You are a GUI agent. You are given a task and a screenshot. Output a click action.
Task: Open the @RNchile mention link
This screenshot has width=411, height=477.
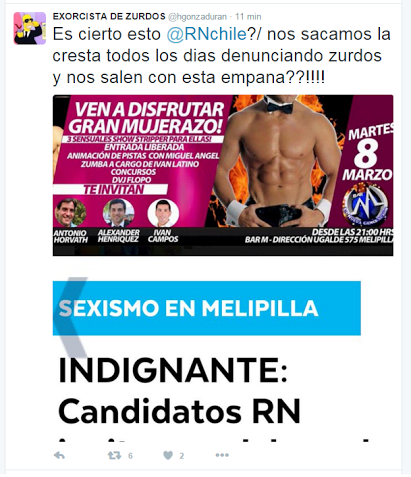point(207,34)
